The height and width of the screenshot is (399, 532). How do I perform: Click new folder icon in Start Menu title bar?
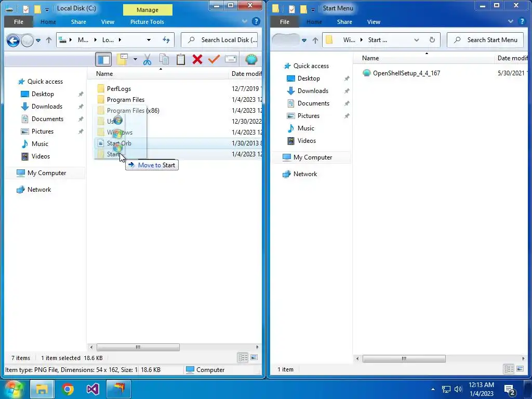303,9
